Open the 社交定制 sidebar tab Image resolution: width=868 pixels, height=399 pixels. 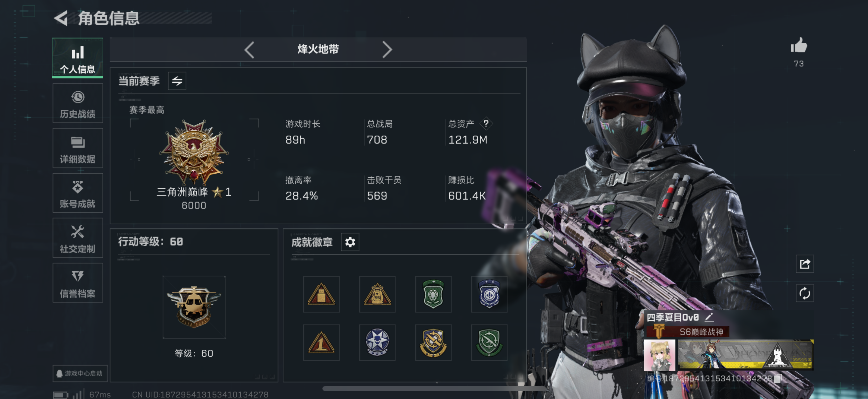(x=77, y=238)
